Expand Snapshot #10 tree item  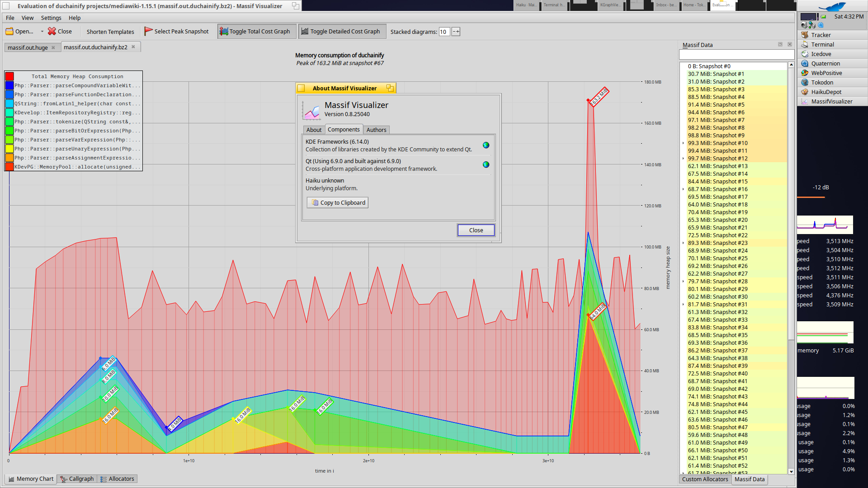pos(683,143)
